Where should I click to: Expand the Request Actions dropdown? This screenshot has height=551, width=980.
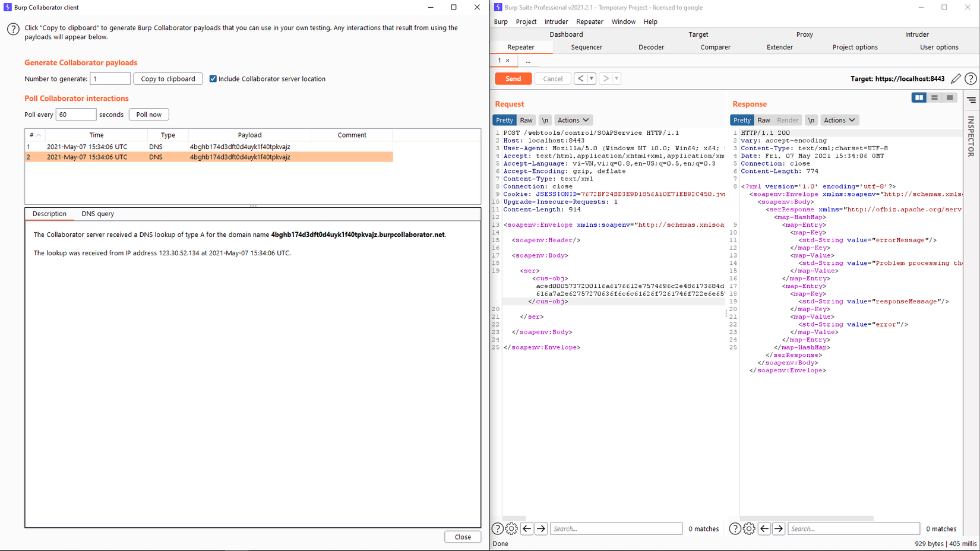(573, 120)
